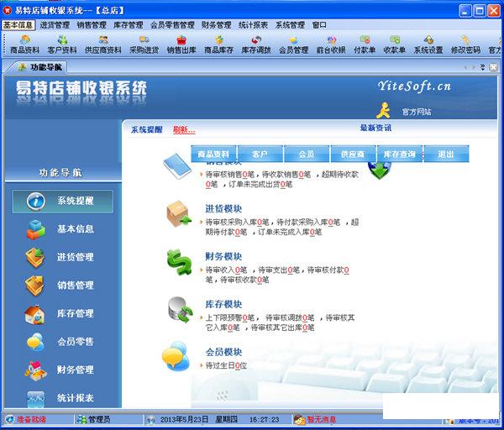
Task: Click the 财务模块 heading
Action: pos(223,256)
